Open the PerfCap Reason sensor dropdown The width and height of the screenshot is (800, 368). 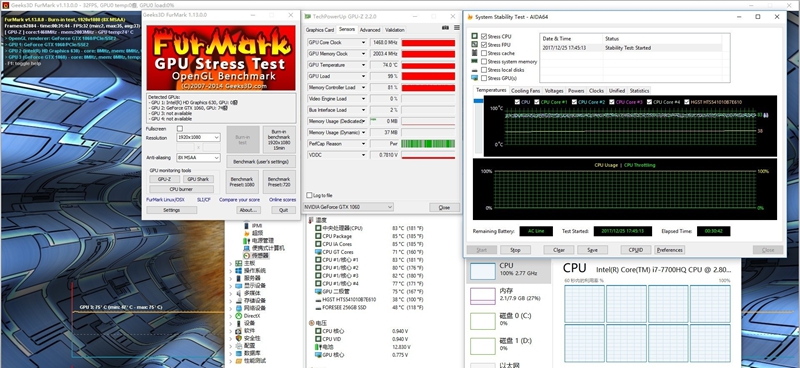363,143
